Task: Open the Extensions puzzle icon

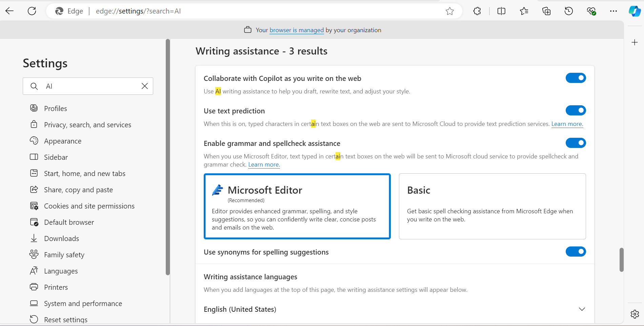Action: 477,11
